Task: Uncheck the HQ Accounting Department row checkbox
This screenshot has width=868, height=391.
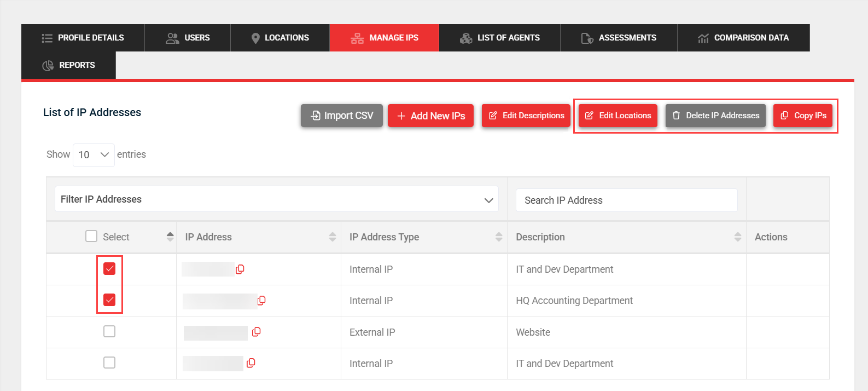Action: [x=109, y=300]
